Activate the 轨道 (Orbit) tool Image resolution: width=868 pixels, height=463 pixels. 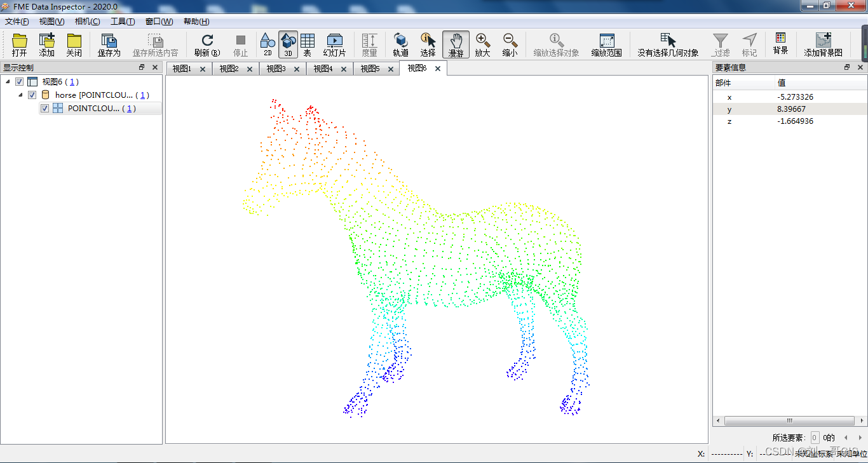point(400,44)
